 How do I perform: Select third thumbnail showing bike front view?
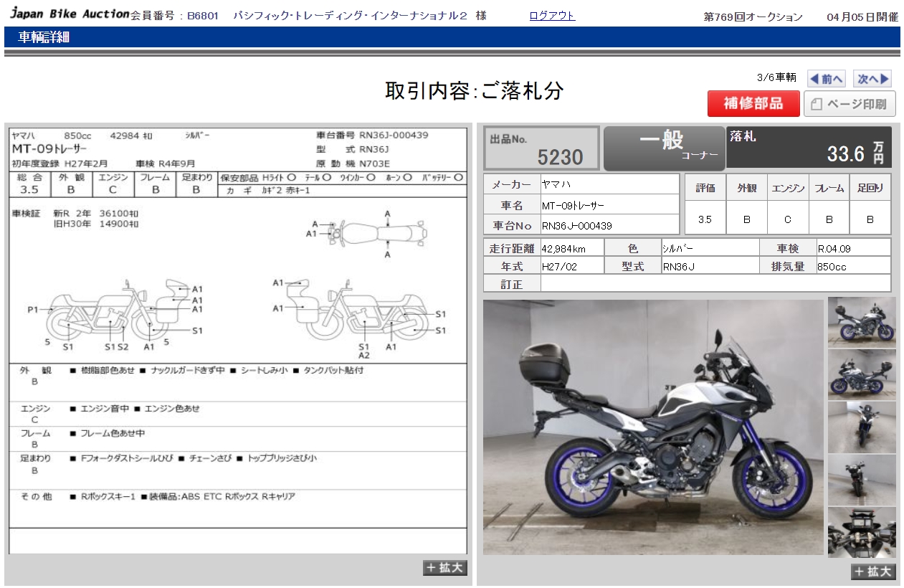[x=862, y=427]
